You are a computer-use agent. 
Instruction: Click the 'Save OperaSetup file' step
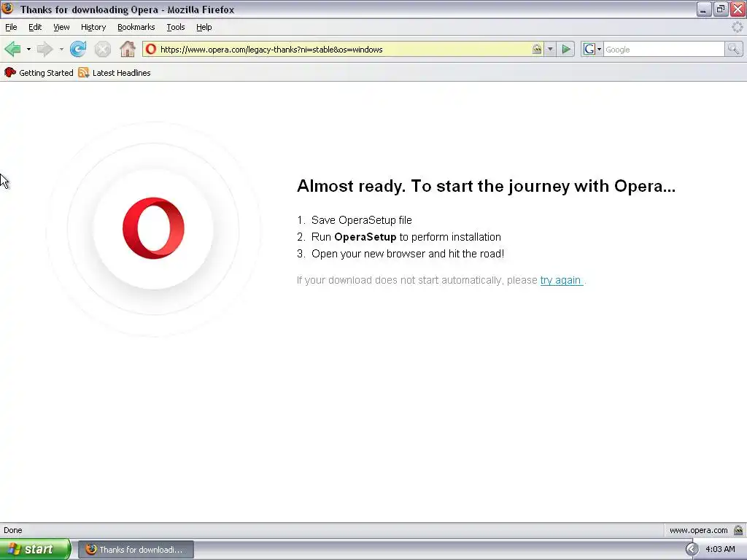click(x=361, y=220)
